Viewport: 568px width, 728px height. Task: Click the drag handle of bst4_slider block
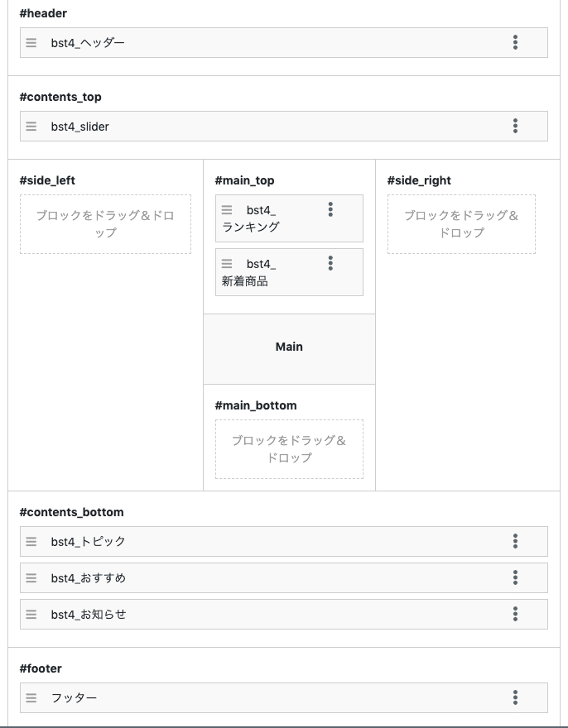pos(31,126)
